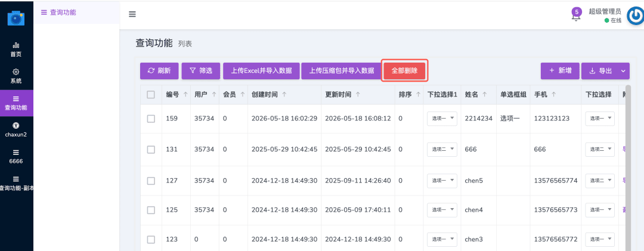Toggle hamburger menu in top bar
The image size is (644, 251).
click(x=132, y=14)
